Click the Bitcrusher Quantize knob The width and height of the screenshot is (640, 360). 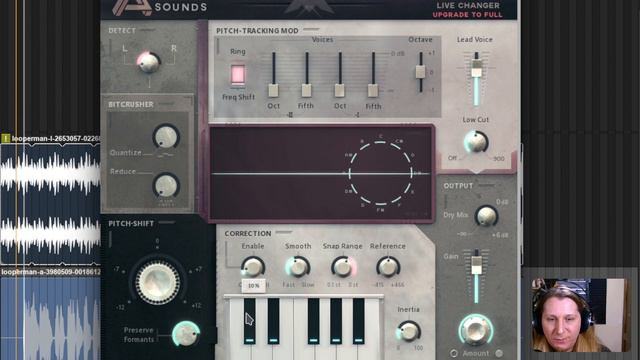point(166,136)
